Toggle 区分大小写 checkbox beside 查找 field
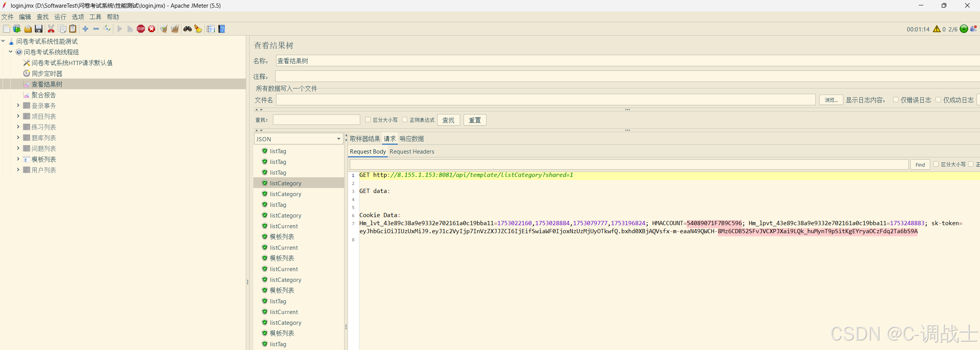 coord(368,119)
